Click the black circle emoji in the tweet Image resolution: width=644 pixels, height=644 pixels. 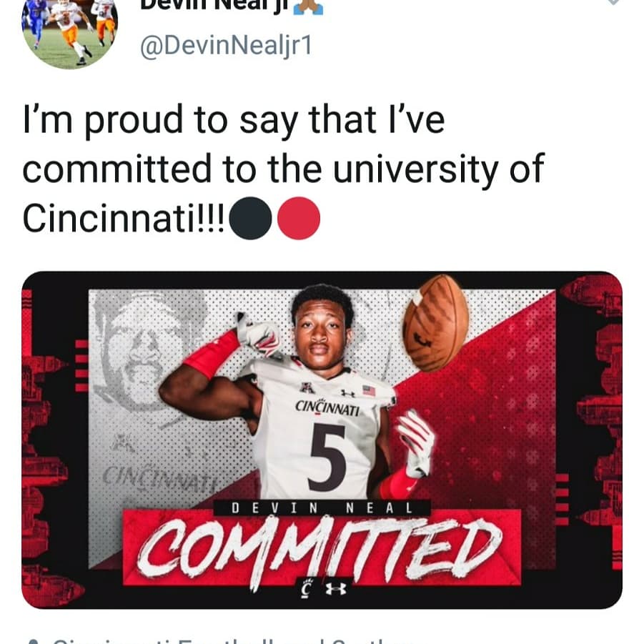(x=250, y=218)
